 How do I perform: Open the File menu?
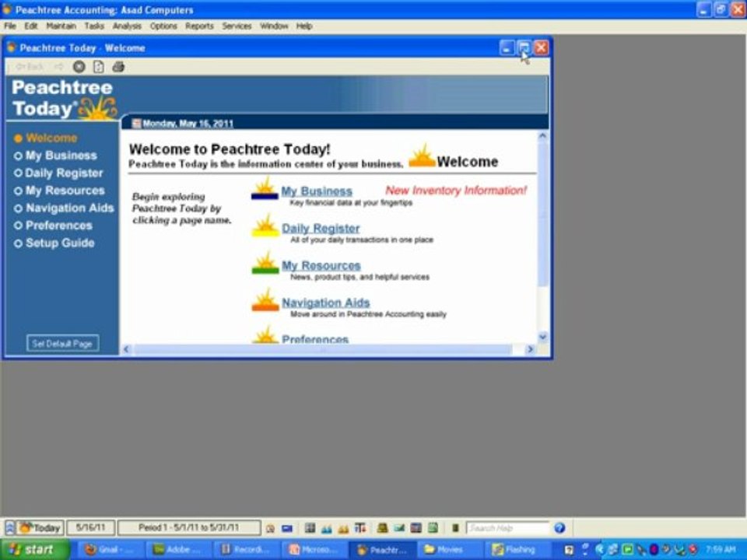[x=10, y=26]
